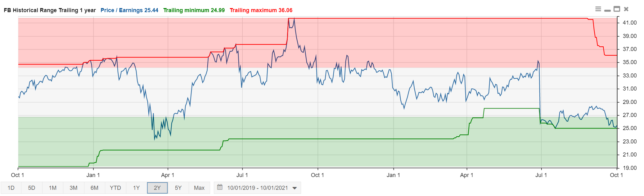Toggle the Trailing maximum legend series

coord(261,10)
